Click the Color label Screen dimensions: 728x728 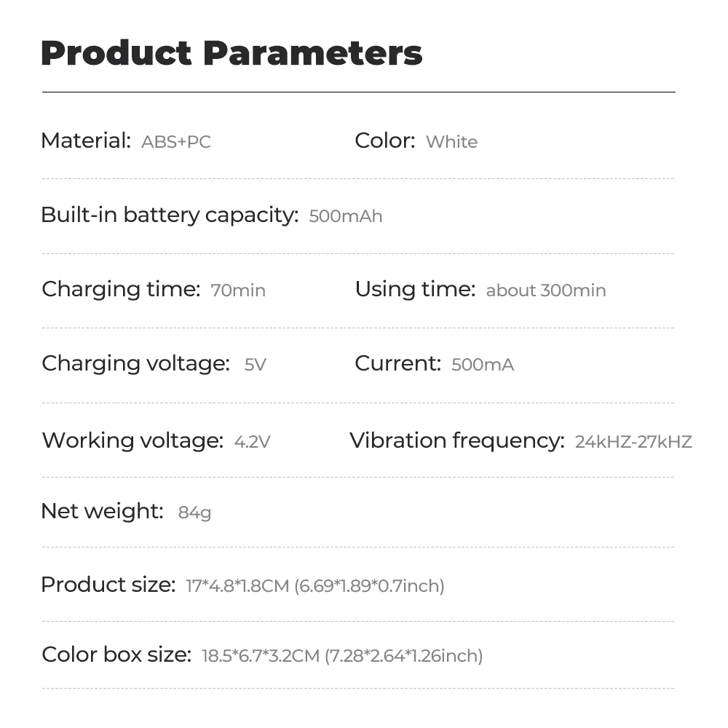tap(384, 141)
